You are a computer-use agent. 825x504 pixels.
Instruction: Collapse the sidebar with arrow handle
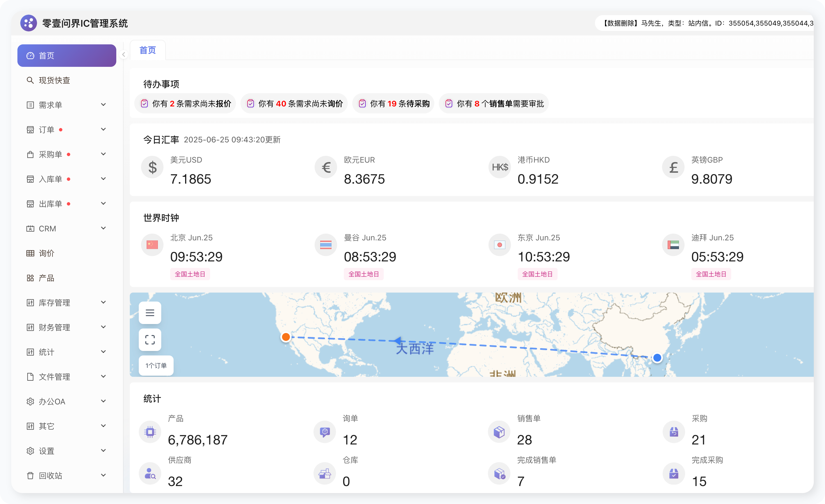pyautogui.click(x=124, y=54)
